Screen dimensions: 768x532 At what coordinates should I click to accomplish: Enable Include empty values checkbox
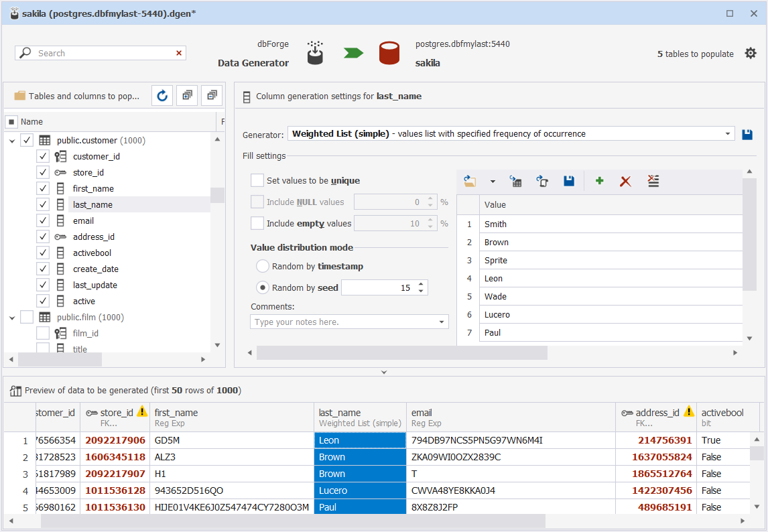coord(257,223)
